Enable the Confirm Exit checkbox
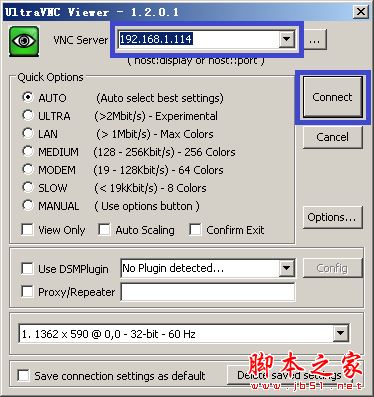 click(x=195, y=230)
